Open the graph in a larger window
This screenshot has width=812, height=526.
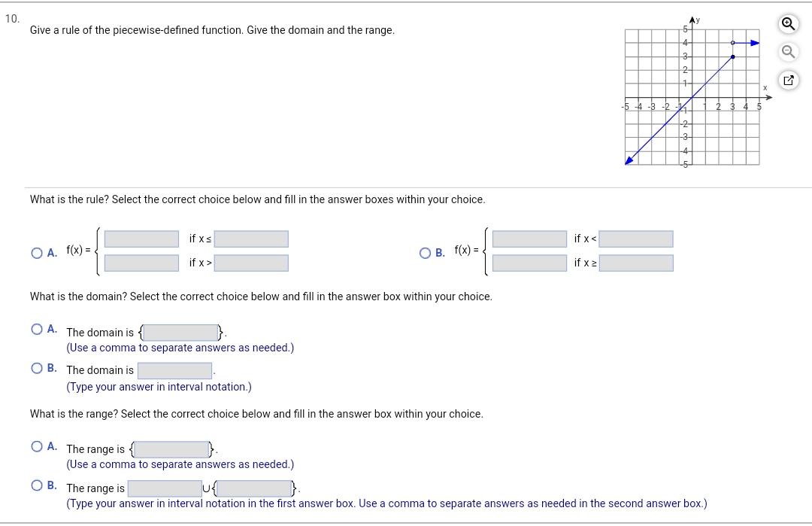(787, 80)
